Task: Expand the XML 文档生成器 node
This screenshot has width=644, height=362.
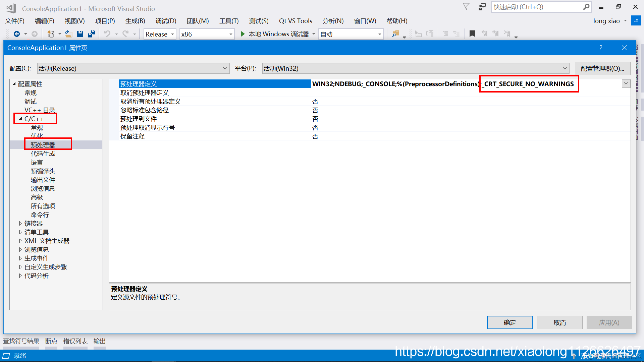Action: click(20, 241)
